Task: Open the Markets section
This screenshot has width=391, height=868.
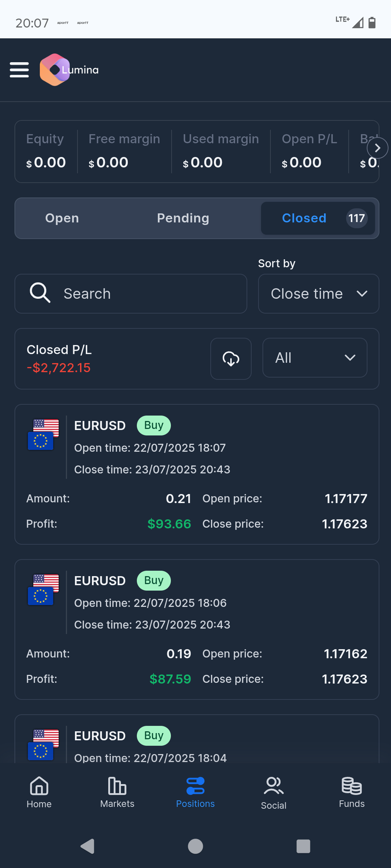Action: [x=117, y=792]
